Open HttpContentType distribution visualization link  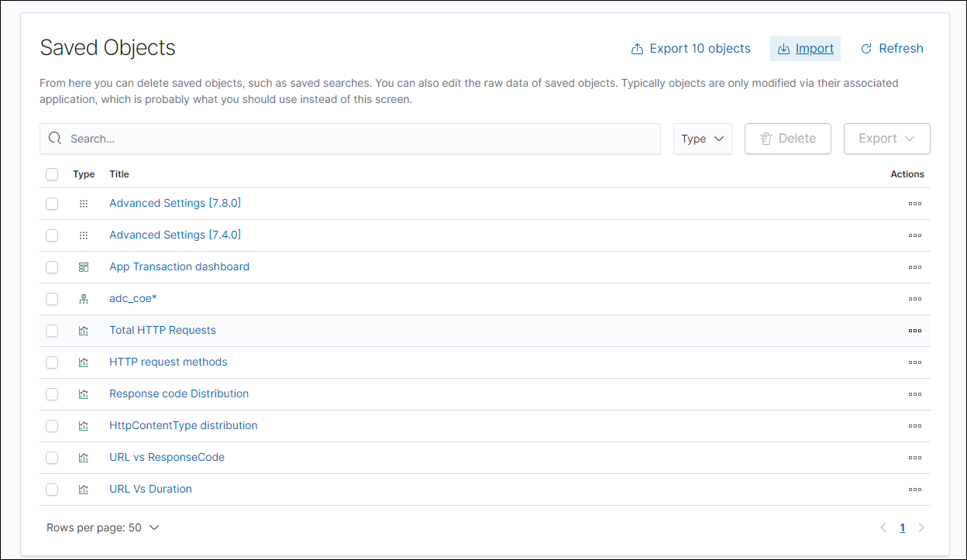[184, 426]
